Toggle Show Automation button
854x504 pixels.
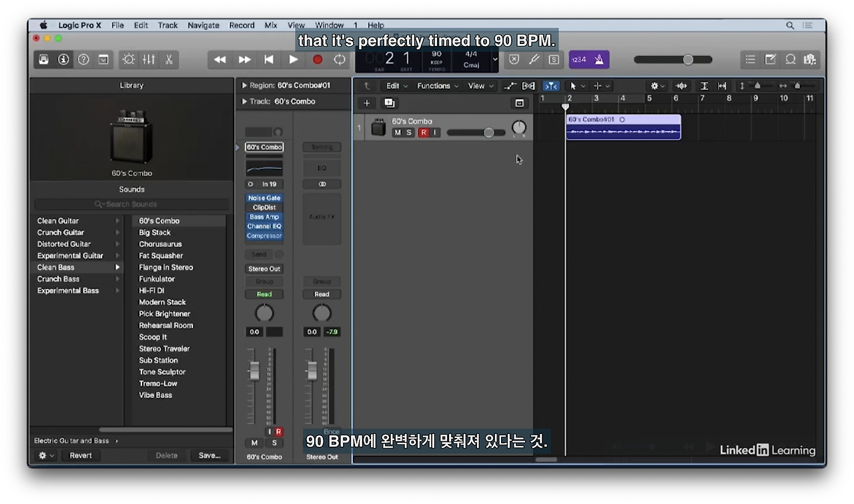pos(510,86)
